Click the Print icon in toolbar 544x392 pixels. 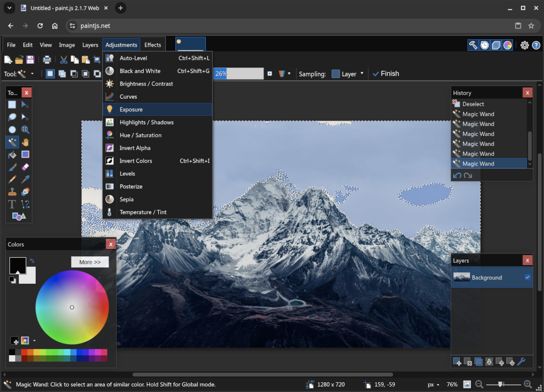click(47, 60)
